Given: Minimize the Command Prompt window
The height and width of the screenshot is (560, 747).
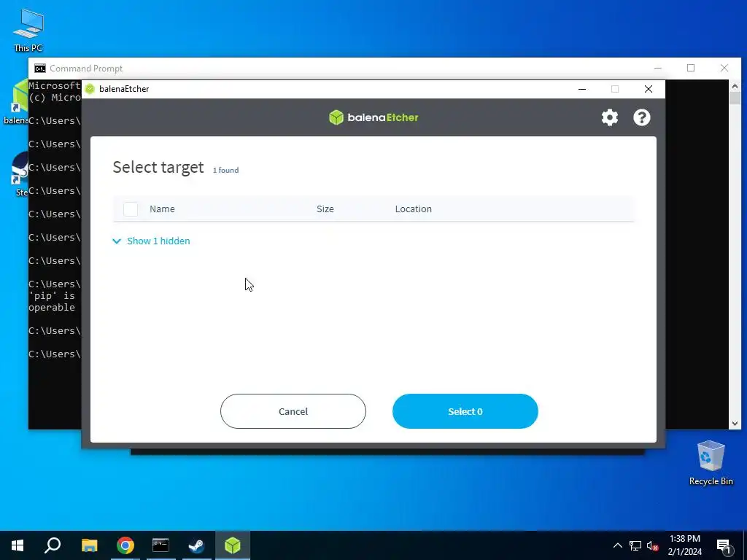Looking at the screenshot, I should pos(658,68).
